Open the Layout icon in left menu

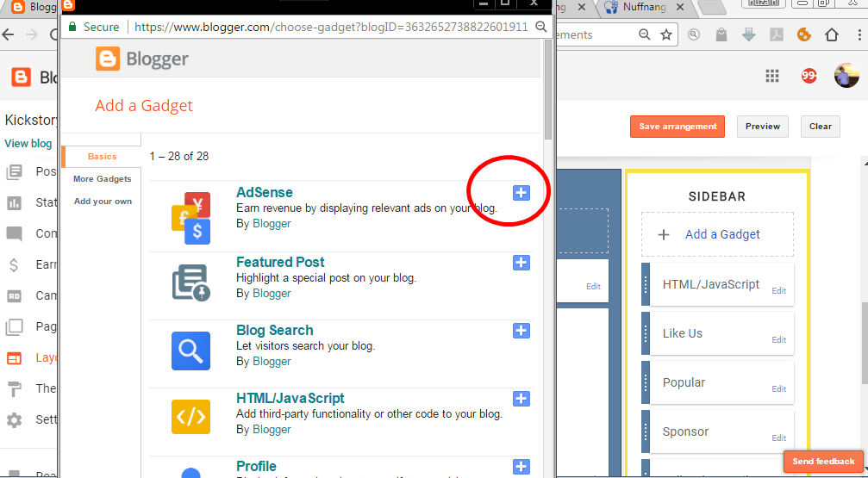pyautogui.click(x=15, y=358)
